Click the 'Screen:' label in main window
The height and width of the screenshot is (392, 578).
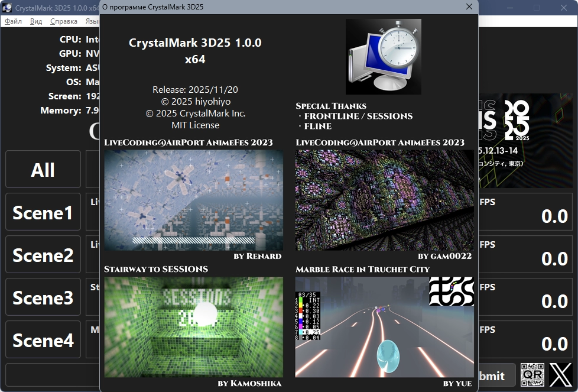tap(65, 96)
